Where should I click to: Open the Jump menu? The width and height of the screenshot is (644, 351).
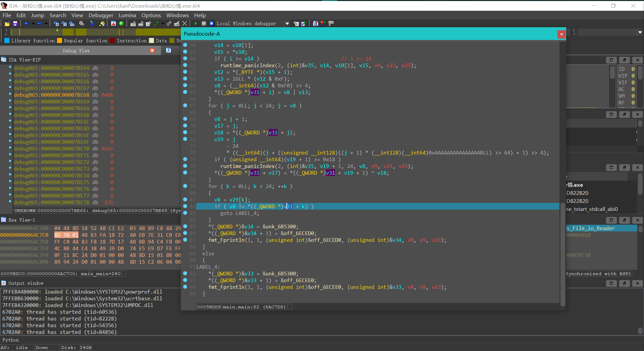coord(38,15)
